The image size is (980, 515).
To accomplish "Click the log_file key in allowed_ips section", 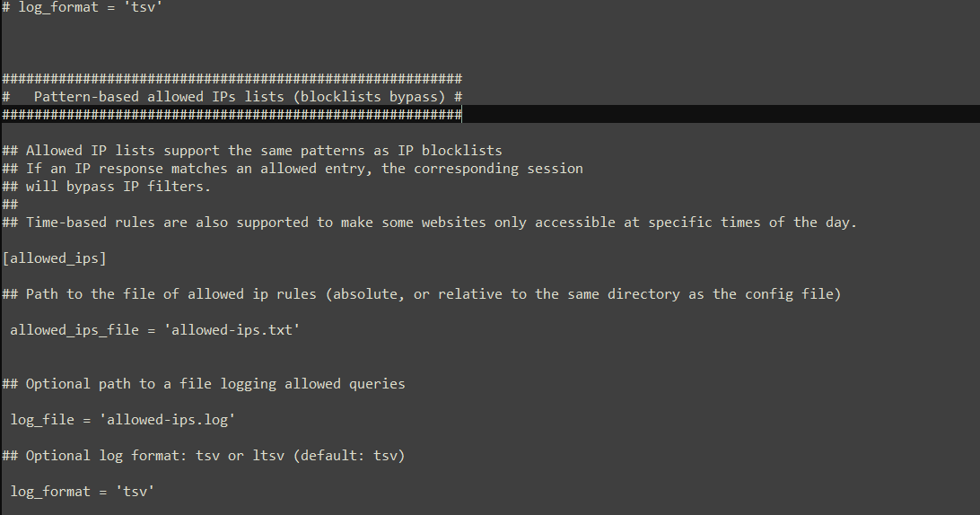I will point(42,420).
